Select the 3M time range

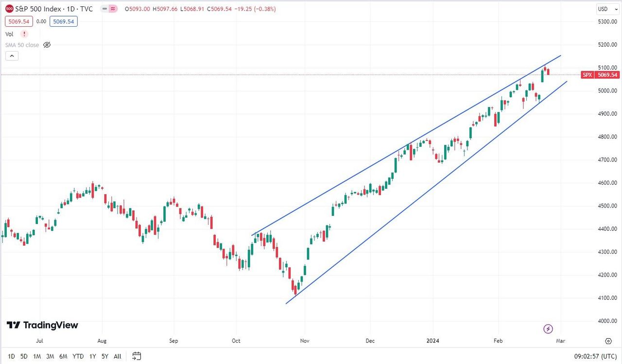coord(50,356)
